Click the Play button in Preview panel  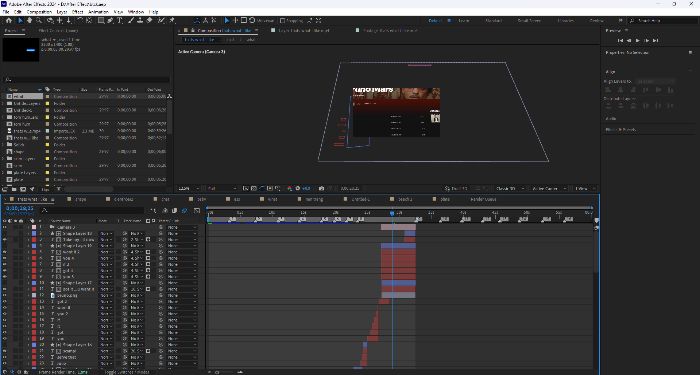638,41
